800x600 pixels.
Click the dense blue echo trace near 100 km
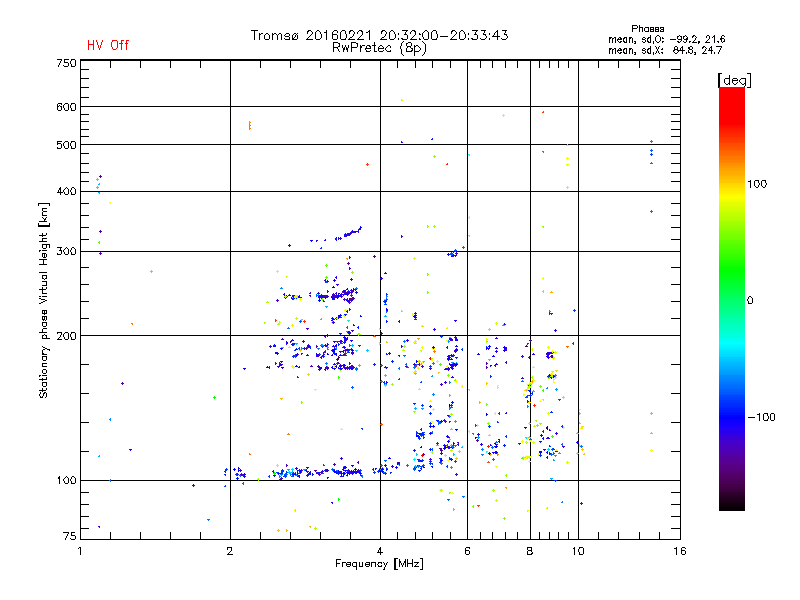tap(316, 472)
